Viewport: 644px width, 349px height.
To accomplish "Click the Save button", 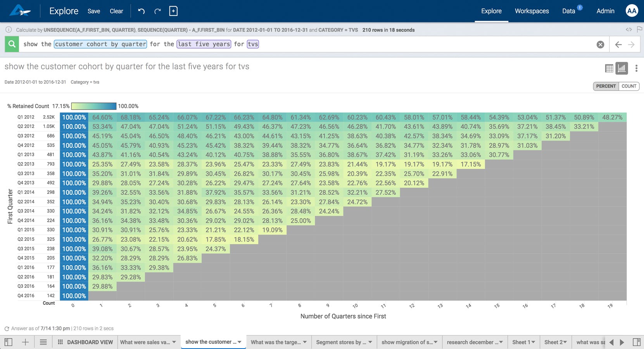I will click(x=94, y=11).
